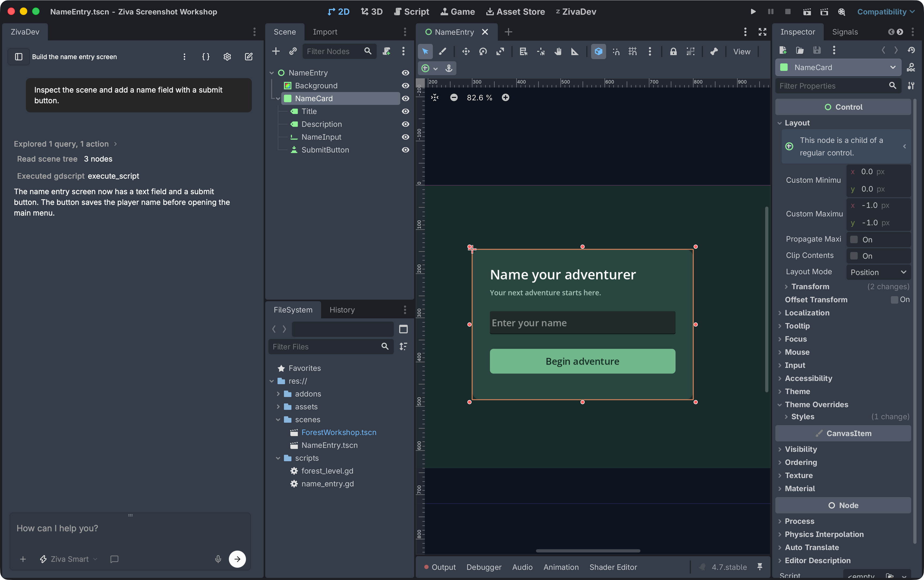Open the Asset Store workspace
Screen dimensions: 924x580
pyautogui.click(x=515, y=12)
